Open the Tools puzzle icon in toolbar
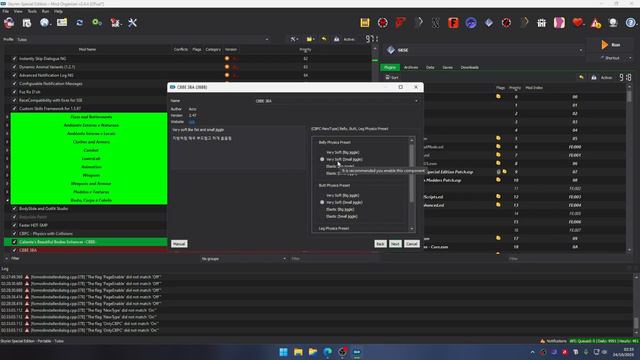 coord(115,23)
